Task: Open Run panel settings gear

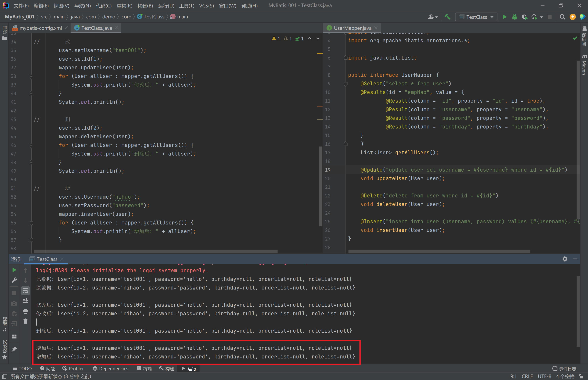Action: pos(564,259)
